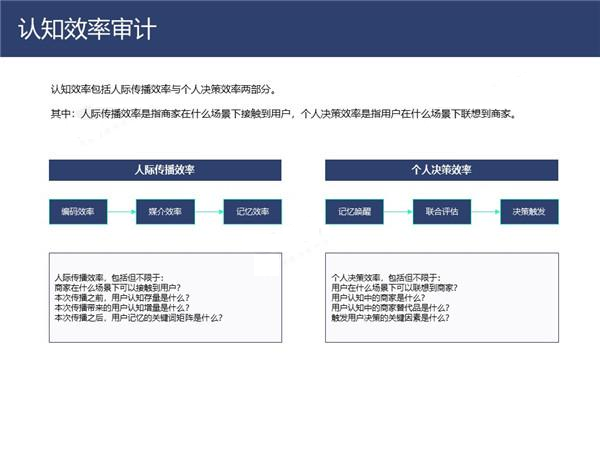Click arrow between 记忆唤醒 and 联合评估

(398, 212)
